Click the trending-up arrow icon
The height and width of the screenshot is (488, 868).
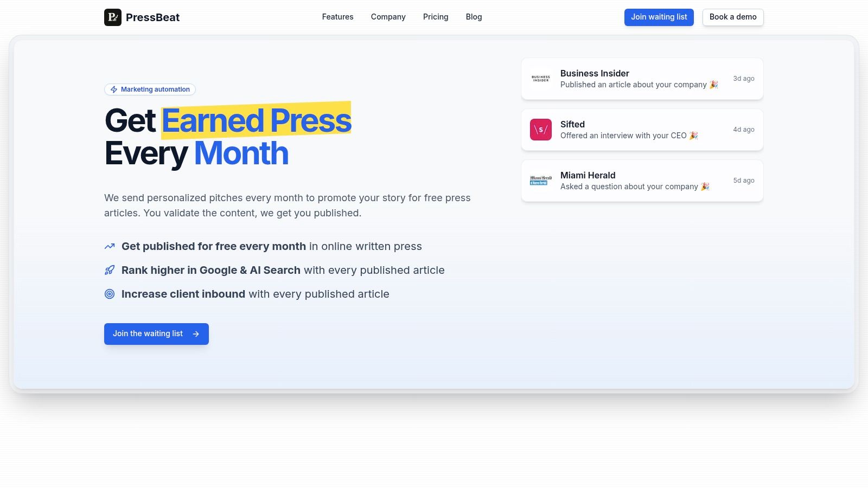click(x=110, y=246)
